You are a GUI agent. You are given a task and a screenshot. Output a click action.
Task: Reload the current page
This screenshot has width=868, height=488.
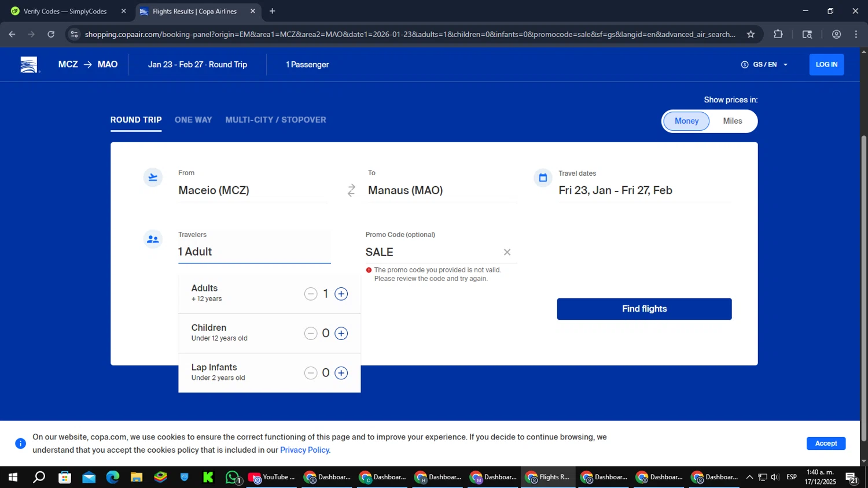click(51, 34)
